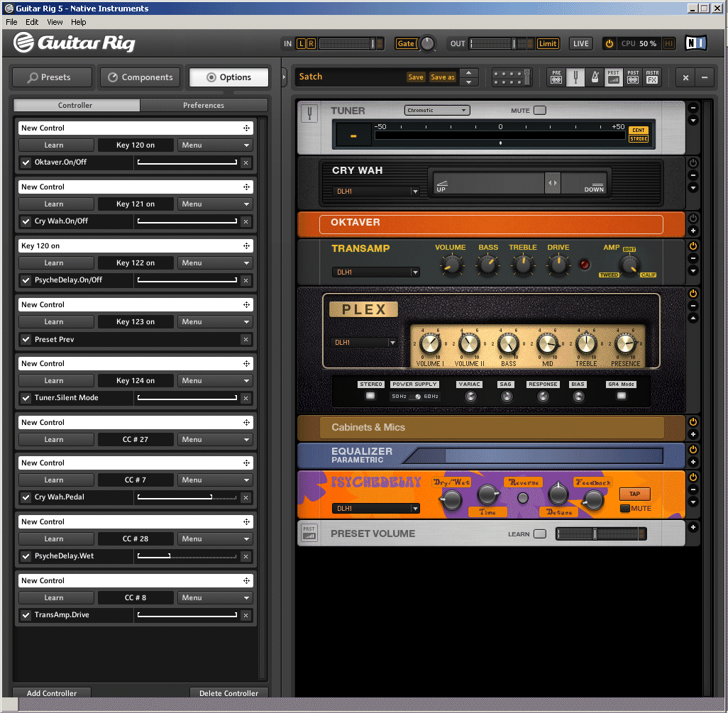Click the TransAmp Drive knob
This screenshot has width=728, height=713.
pyautogui.click(x=558, y=265)
